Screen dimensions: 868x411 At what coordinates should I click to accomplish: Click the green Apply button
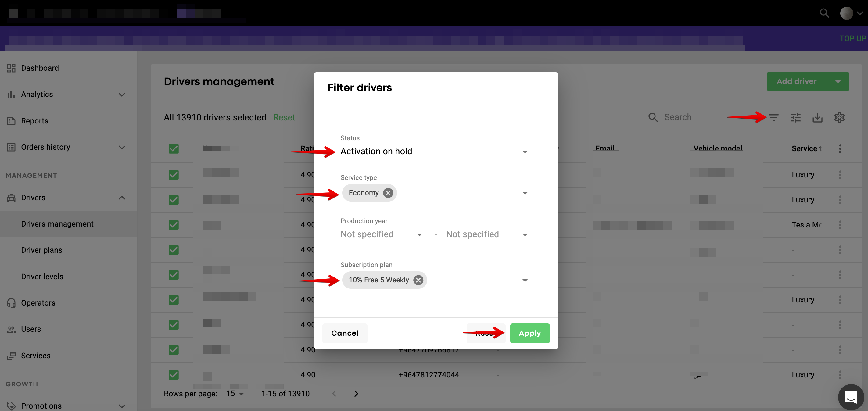[x=529, y=333]
